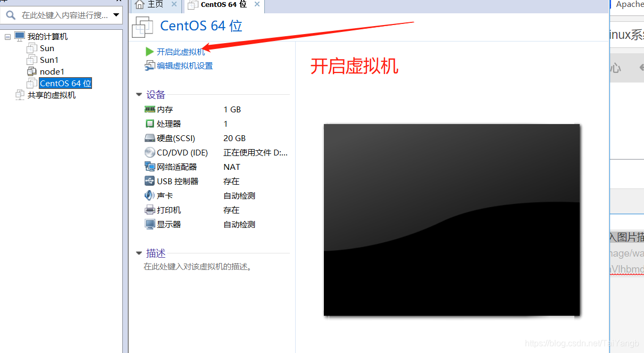644x353 pixels.
Task: Close the CentOS 64 位 tab
Action: point(257,4)
